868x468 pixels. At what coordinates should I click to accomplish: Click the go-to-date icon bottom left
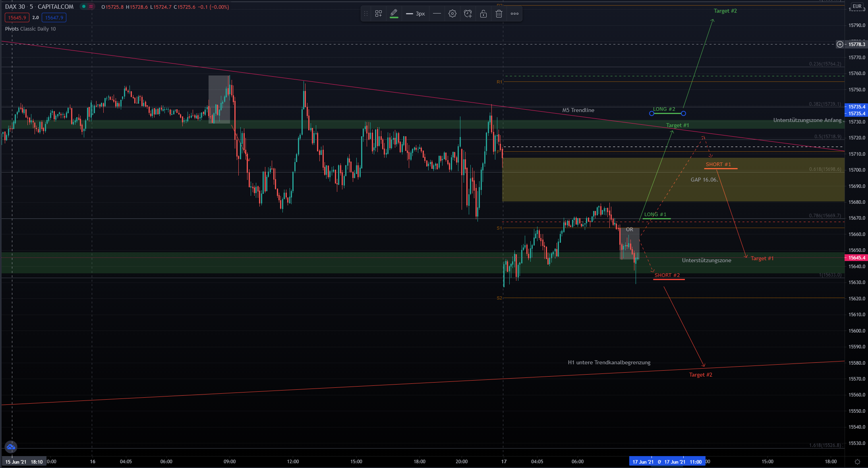tap(11, 447)
